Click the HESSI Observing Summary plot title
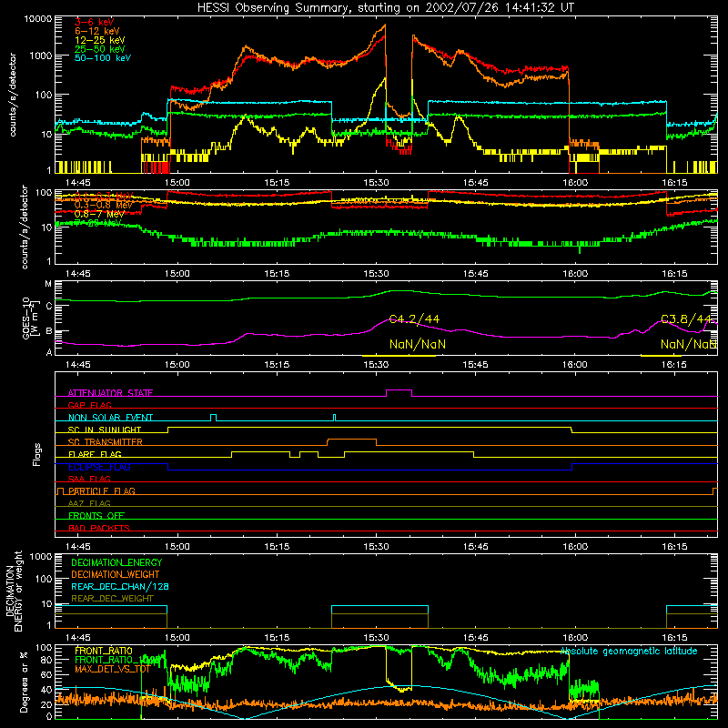This screenshot has width=728, height=728. tap(386, 8)
